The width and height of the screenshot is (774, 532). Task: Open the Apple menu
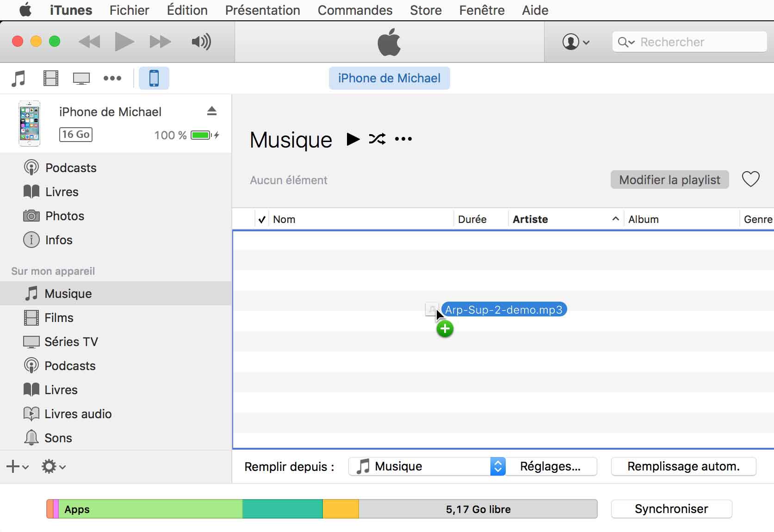25,10
